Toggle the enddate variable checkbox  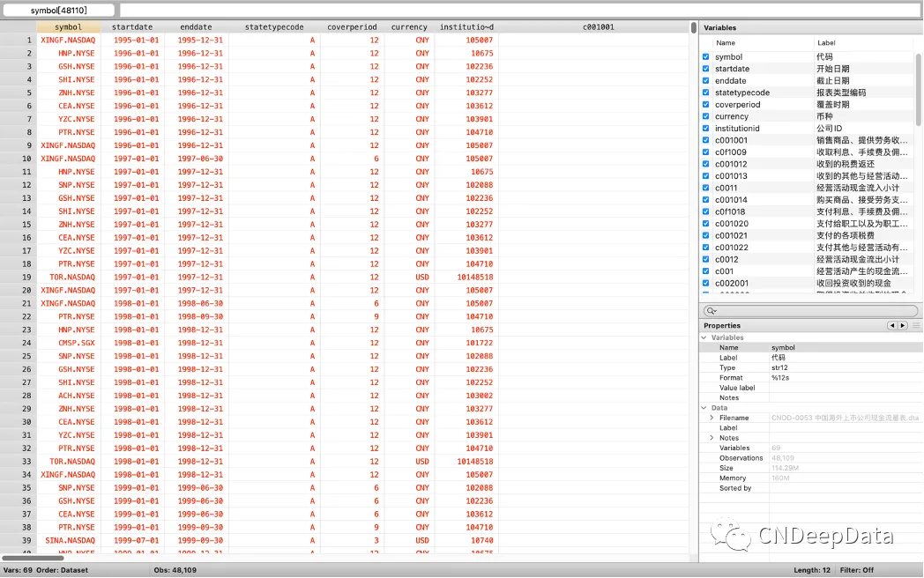pyautogui.click(x=705, y=81)
